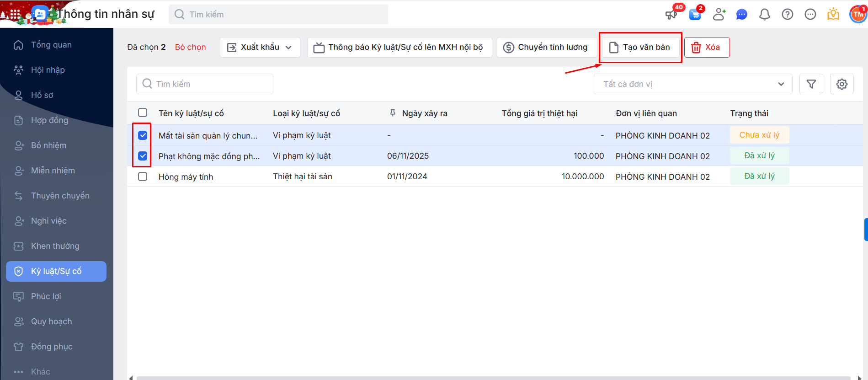This screenshot has width=868, height=380.
Task: Click the megaphone announcements icon
Action: click(671, 15)
